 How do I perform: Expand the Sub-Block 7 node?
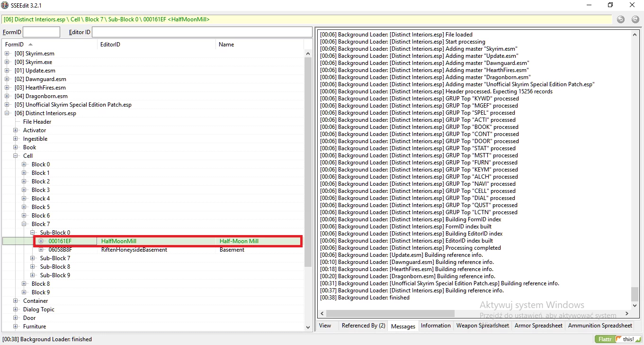(33, 258)
